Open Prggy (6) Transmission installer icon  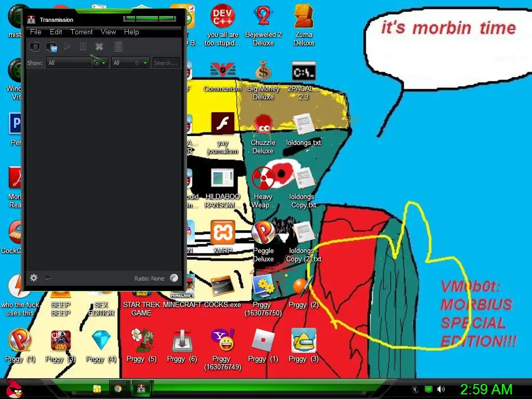click(182, 345)
